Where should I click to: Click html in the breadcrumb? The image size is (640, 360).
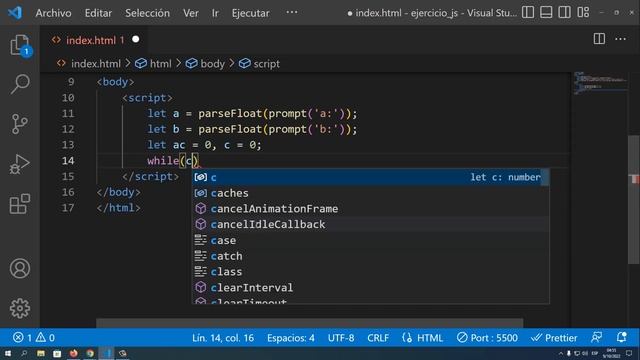pos(160,64)
